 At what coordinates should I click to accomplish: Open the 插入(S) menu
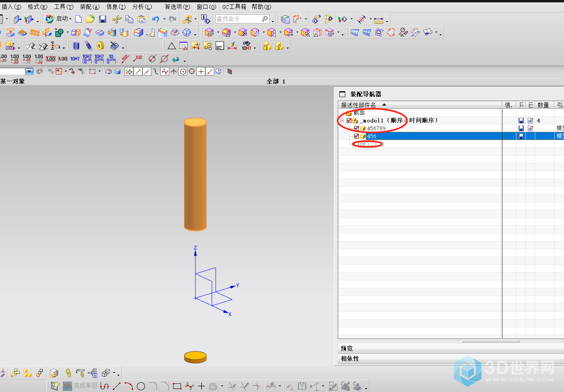coord(11,7)
